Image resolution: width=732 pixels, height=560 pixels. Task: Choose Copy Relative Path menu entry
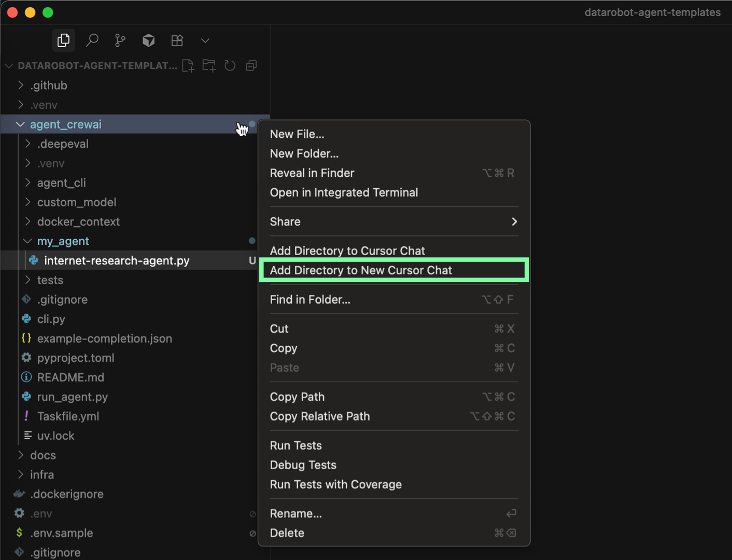[320, 416]
